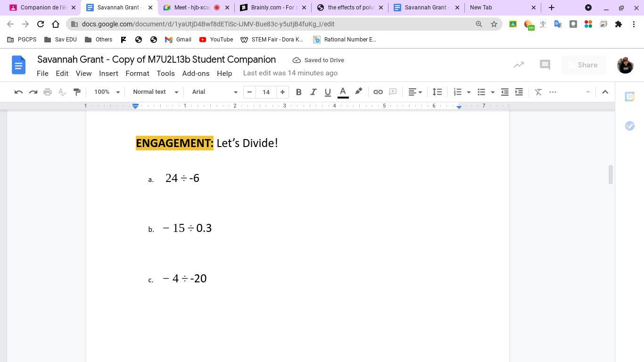Toggle underline formatting
Image resolution: width=644 pixels, height=362 pixels.
328,92
